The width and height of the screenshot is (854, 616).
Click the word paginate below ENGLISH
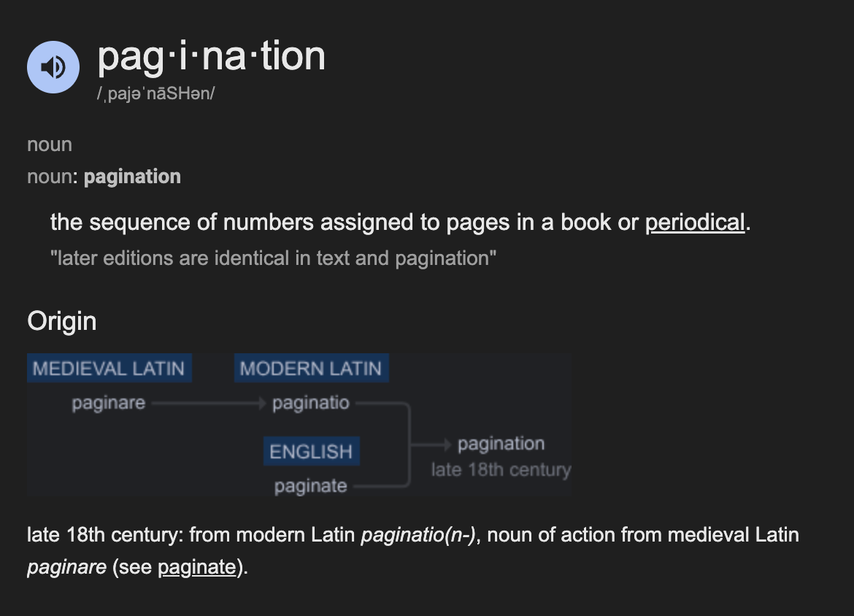coord(309,485)
